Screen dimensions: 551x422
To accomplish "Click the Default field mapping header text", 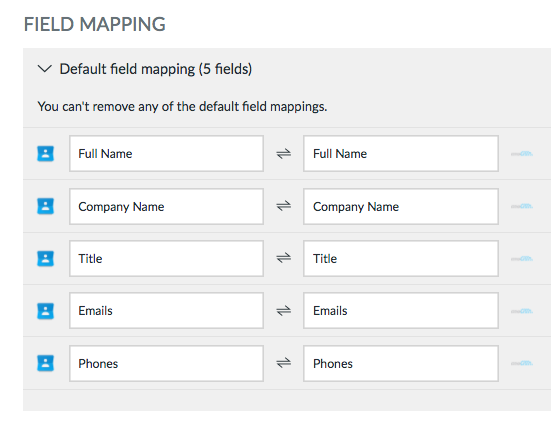I will tap(156, 69).
